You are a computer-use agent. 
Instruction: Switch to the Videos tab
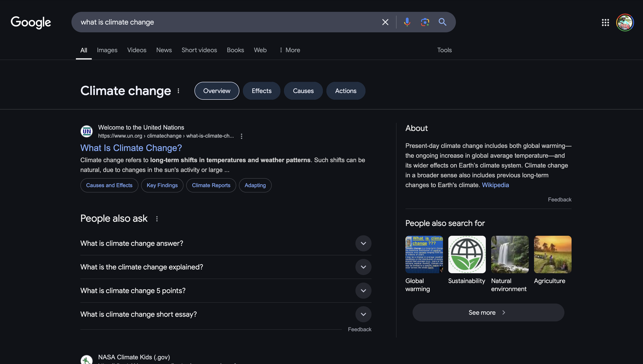[137, 50]
